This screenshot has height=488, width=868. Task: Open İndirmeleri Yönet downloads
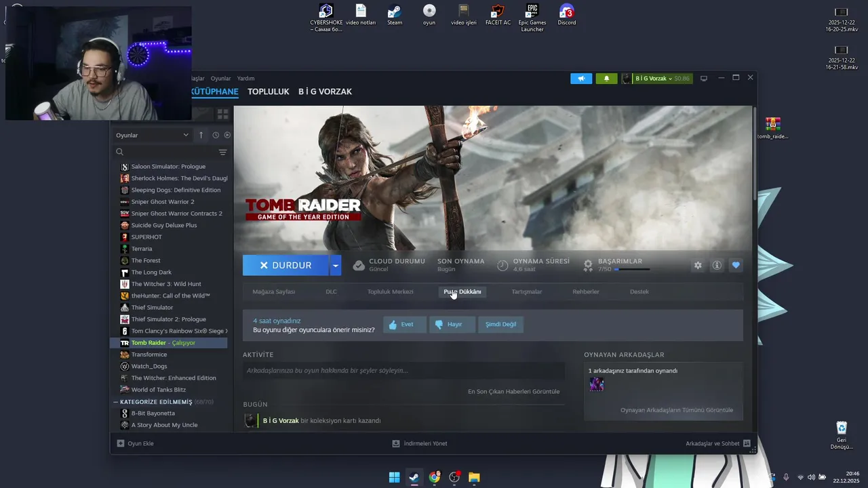click(x=420, y=443)
